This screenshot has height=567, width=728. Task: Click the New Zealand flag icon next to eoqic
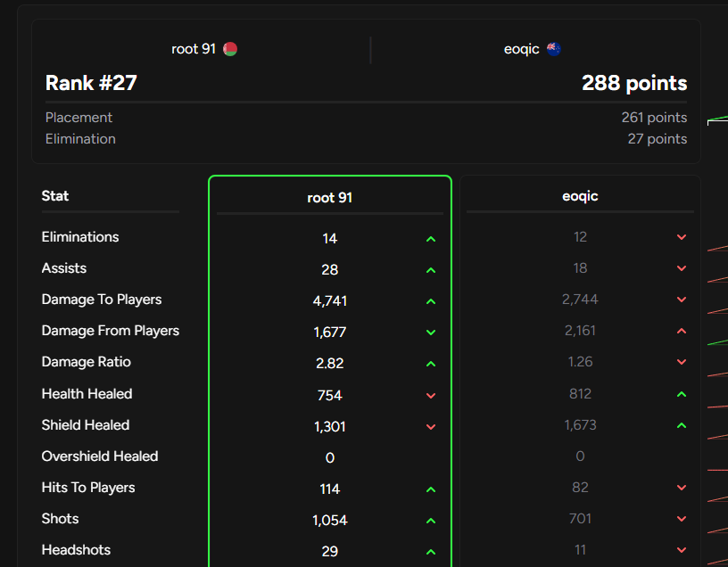[553, 49]
